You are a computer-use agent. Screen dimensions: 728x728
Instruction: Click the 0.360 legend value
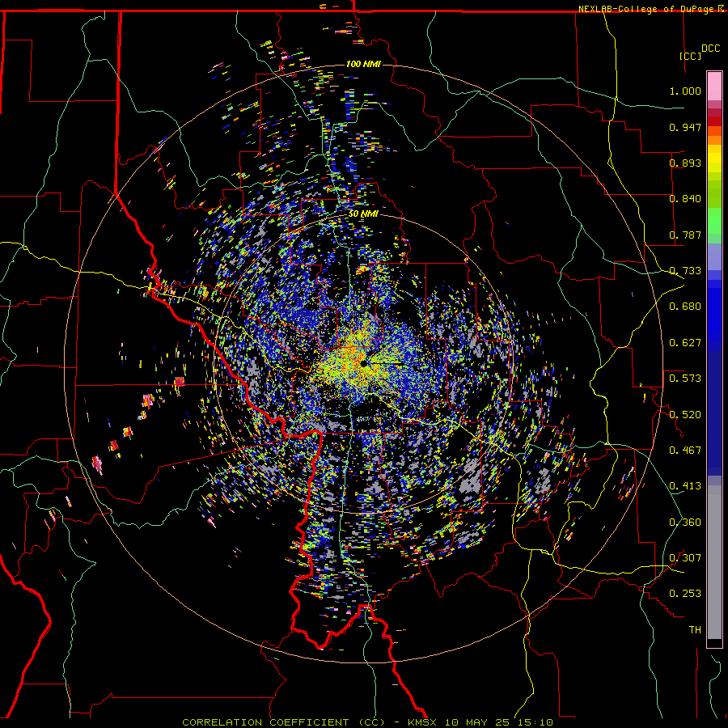685,523
